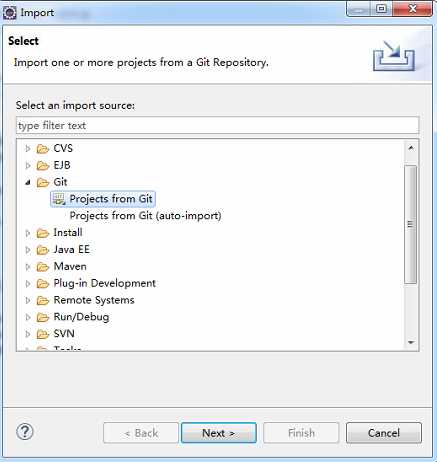Select the Install category

(68, 232)
